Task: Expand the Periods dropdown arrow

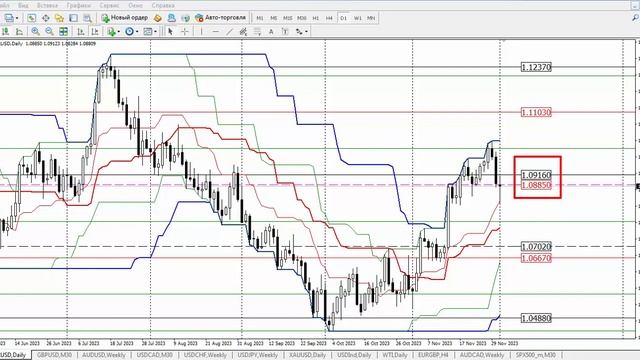Action: (x=137, y=32)
